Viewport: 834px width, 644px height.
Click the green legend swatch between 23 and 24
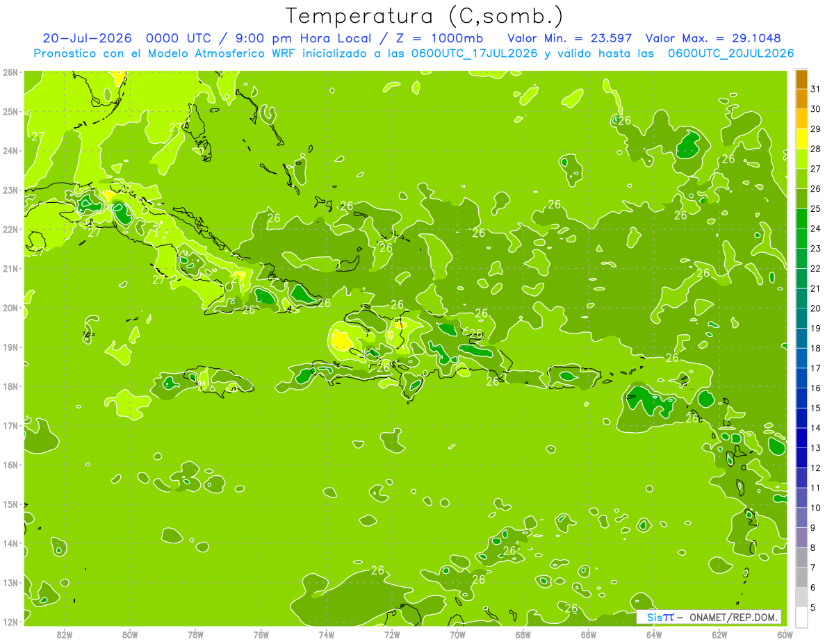click(x=801, y=239)
